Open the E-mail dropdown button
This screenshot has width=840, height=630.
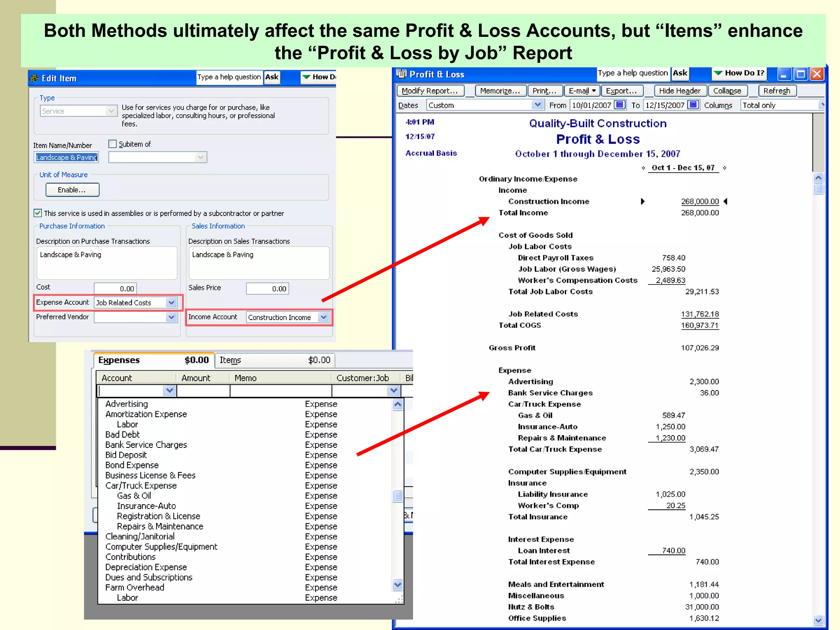[x=582, y=91]
